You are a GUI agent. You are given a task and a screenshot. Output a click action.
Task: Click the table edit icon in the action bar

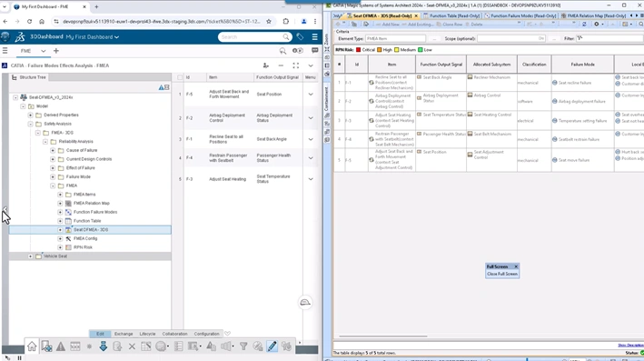pos(146,346)
